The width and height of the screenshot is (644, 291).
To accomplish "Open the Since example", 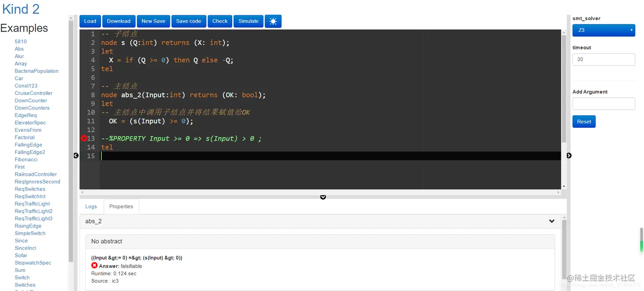I will coord(21,241).
